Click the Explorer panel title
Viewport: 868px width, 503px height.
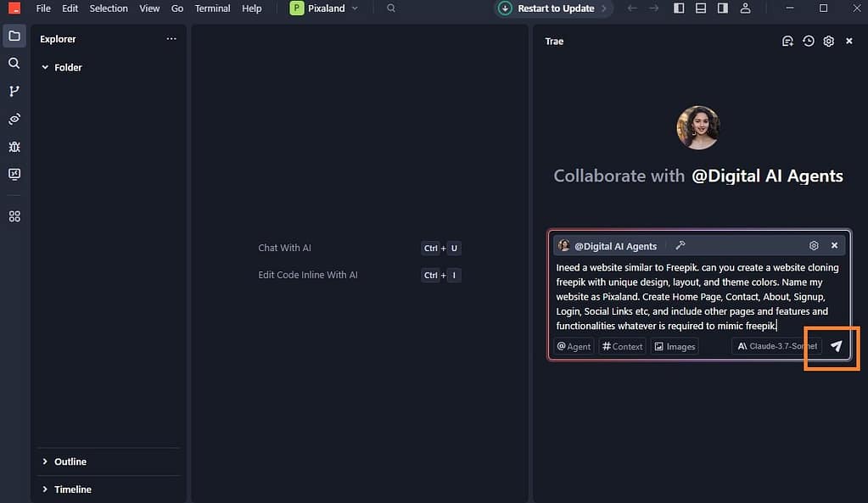59,39
